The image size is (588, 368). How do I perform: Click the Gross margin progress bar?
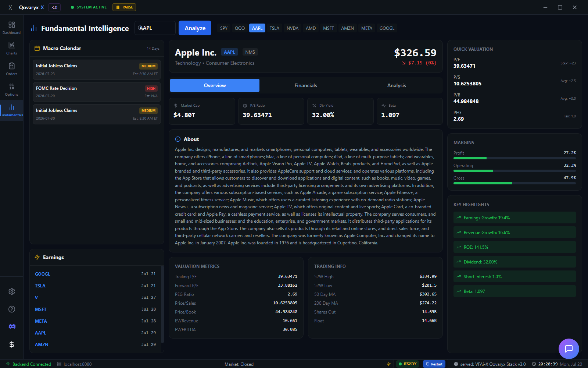coord(514,183)
